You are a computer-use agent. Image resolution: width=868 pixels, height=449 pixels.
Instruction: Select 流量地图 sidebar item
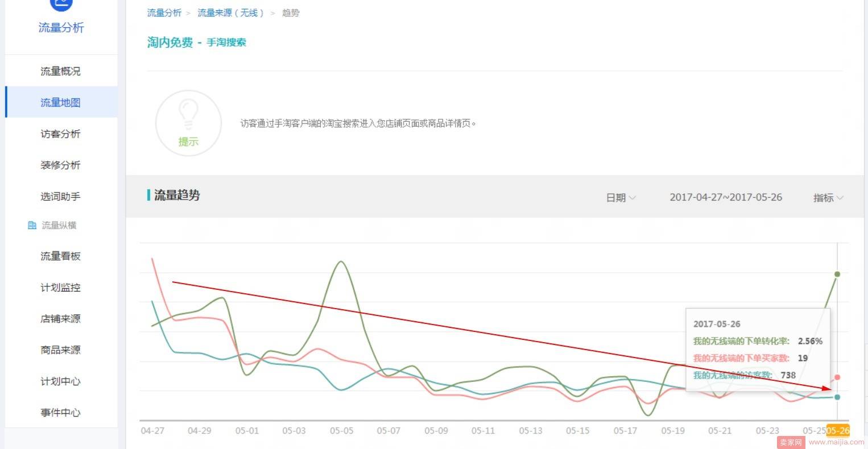60,102
